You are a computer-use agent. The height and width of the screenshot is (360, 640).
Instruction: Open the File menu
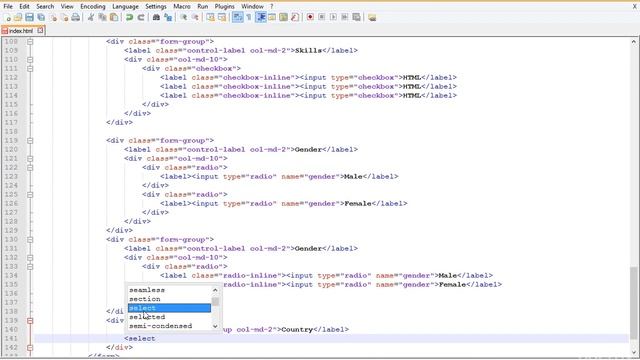(8, 7)
